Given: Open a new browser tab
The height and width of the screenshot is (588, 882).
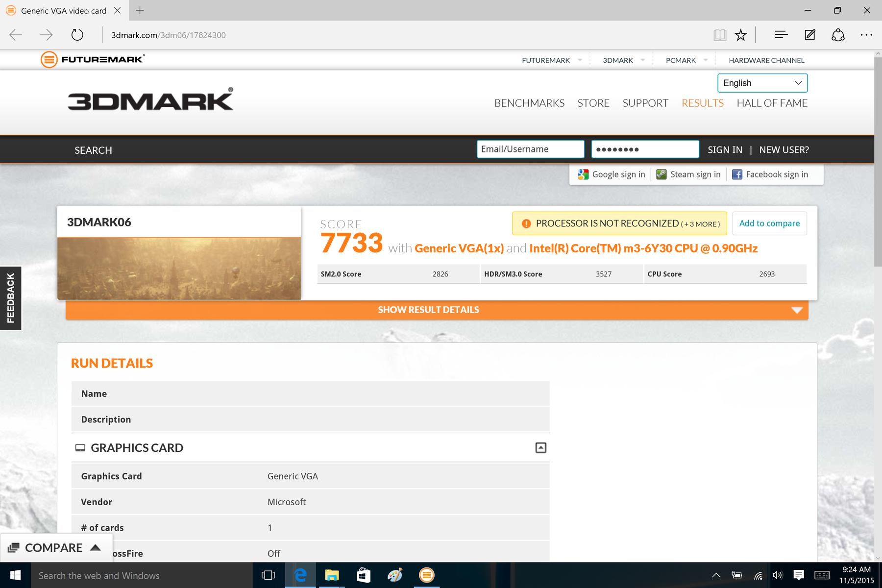Looking at the screenshot, I should [x=140, y=10].
